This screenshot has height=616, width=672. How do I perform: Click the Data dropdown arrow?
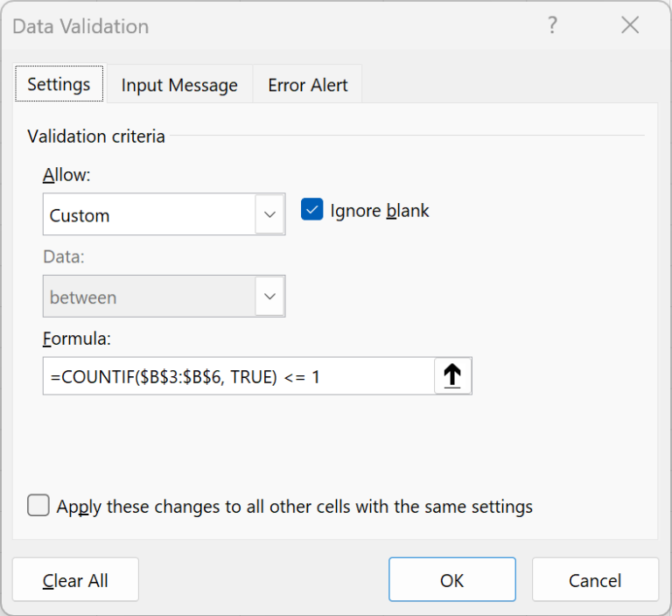click(269, 297)
